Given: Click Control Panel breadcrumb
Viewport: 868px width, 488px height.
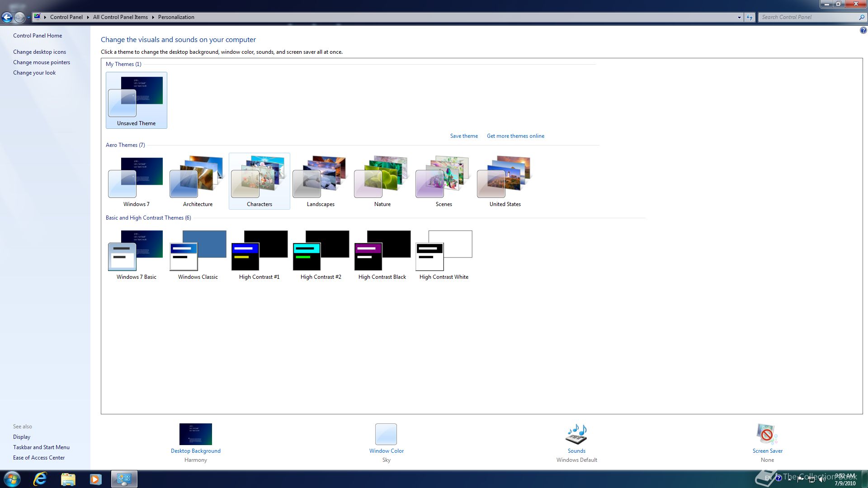Looking at the screenshot, I should (66, 17).
